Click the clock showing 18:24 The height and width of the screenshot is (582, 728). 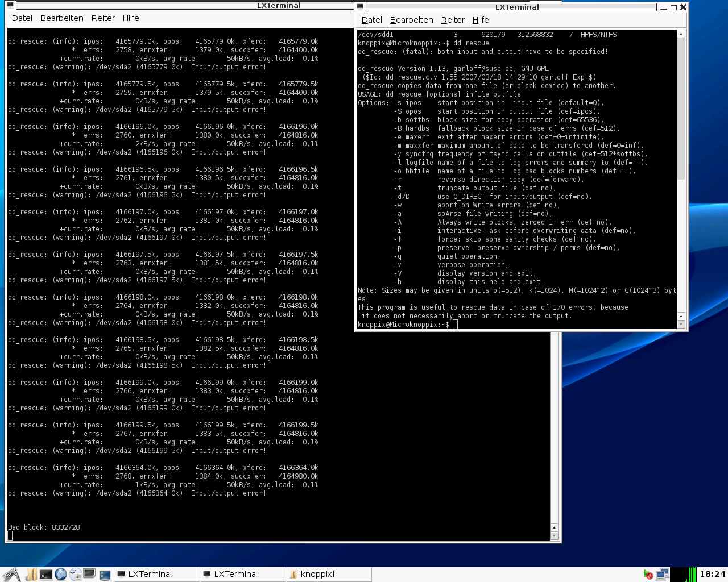point(713,575)
